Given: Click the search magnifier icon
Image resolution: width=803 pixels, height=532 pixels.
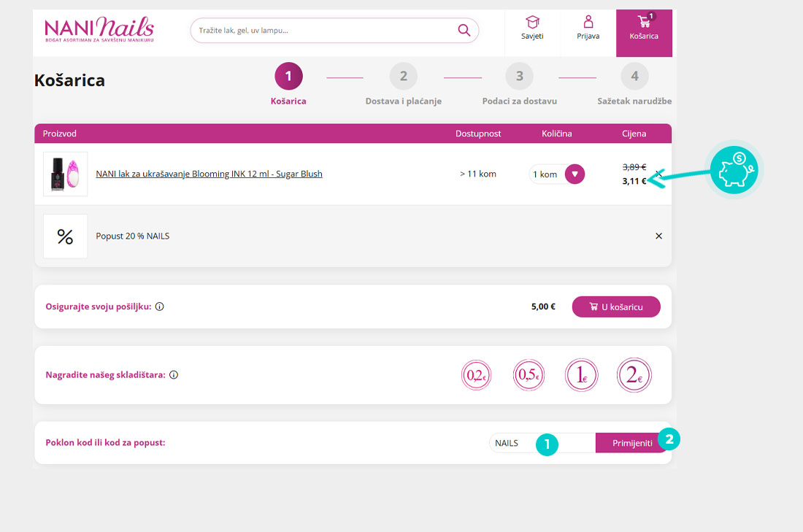Looking at the screenshot, I should point(464,30).
